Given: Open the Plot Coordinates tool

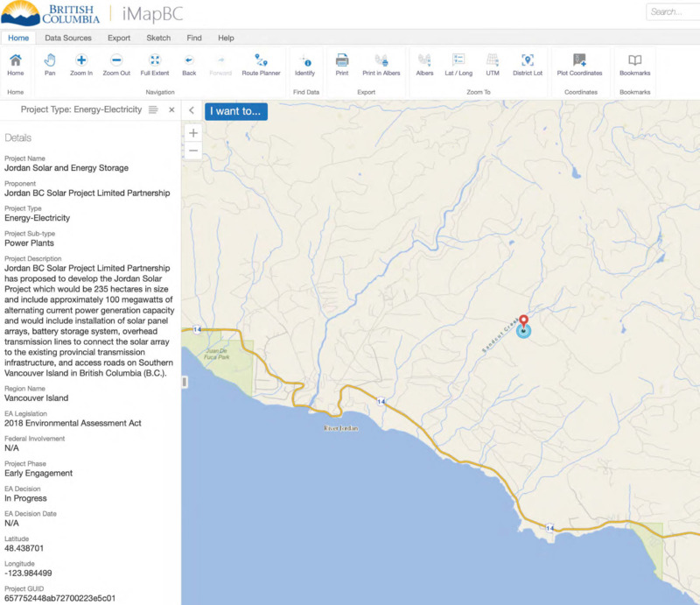Looking at the screenshot, I should [579, 65].
